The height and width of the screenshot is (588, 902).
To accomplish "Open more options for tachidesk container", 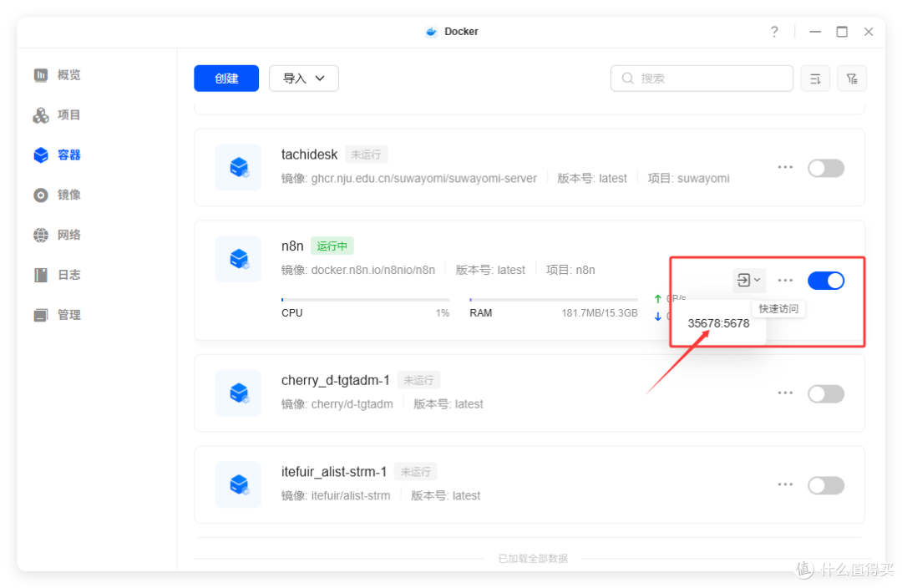I will (785, 167).
